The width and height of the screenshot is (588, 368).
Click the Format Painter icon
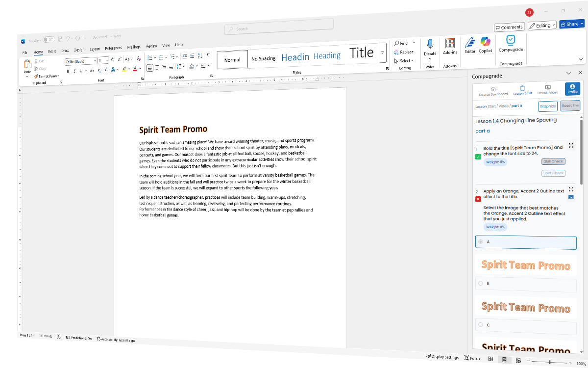(36, 77)
